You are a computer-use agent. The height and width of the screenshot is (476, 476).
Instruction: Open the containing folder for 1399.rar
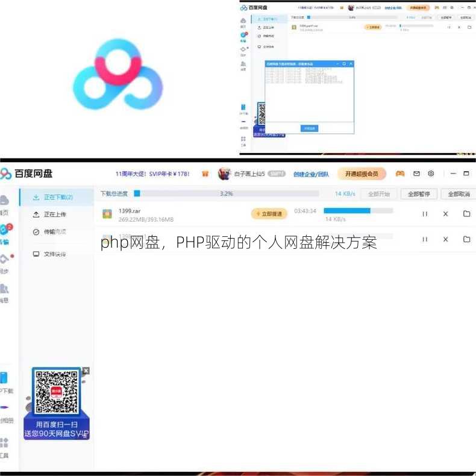(466, 214)
